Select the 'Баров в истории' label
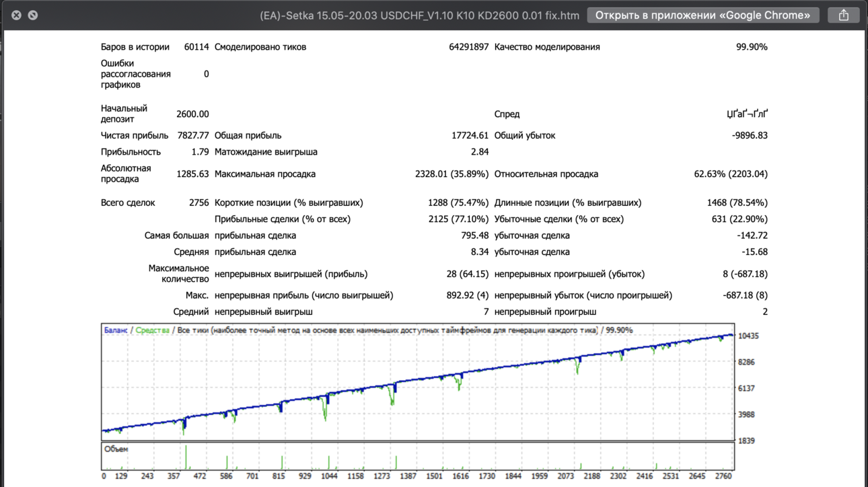 [135, 47]
